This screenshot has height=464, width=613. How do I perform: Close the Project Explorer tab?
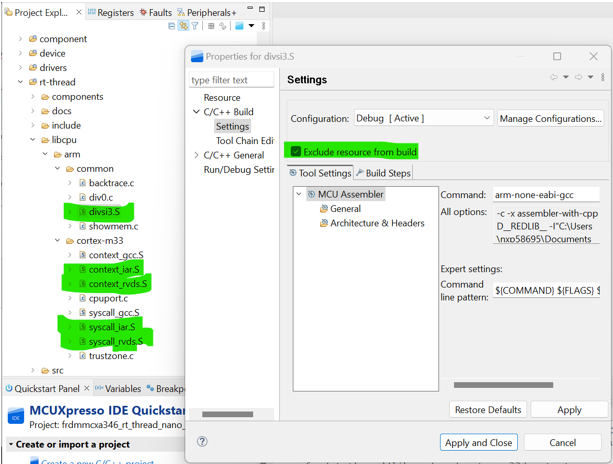point(79,13)
